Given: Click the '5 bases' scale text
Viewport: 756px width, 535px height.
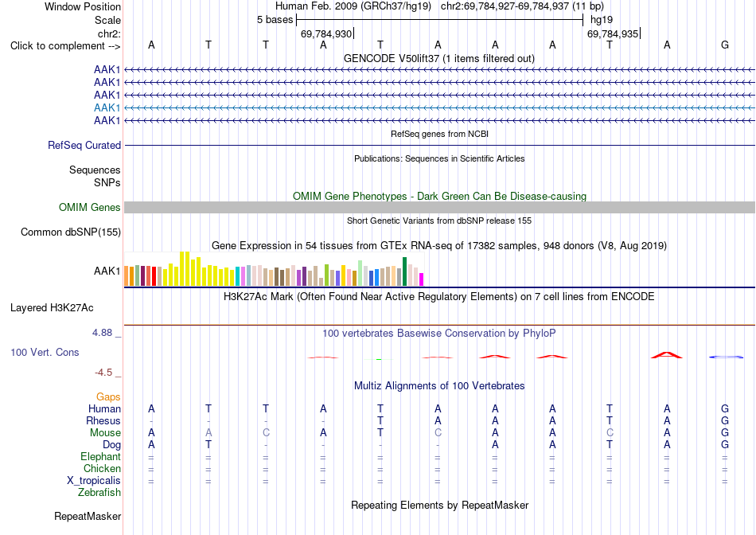Looking at the screenshot, I should (275, 20).
